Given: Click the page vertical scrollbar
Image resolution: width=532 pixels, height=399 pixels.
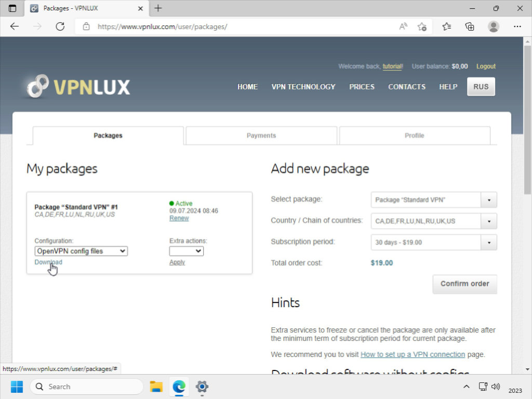Looking at the screenshot, I should 527,119.
